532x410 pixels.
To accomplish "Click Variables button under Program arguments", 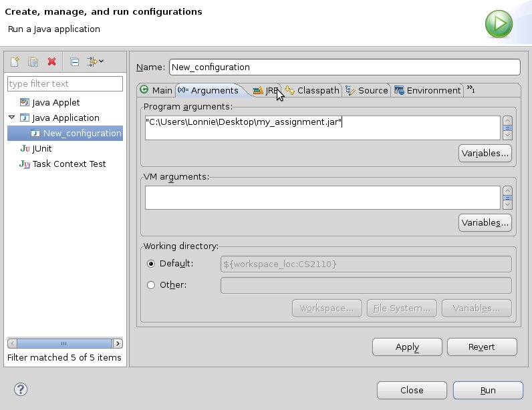I will (x=485, y=153).
